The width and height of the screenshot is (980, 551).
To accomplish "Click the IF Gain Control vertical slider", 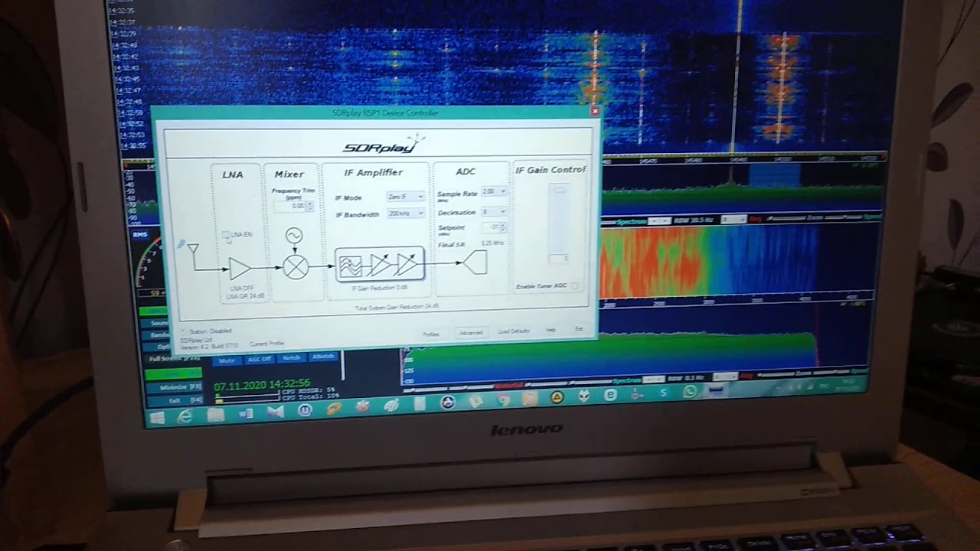I will [x=560, y=219].
